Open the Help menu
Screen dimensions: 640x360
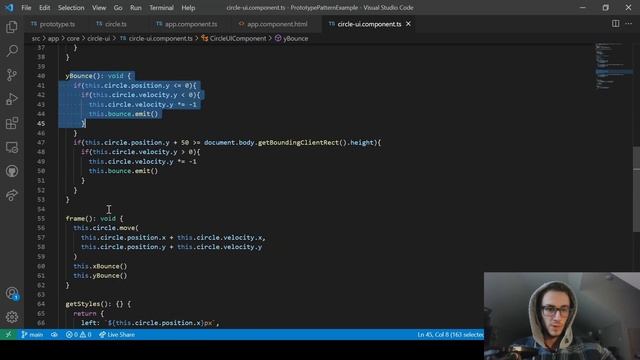pos(188,8)
